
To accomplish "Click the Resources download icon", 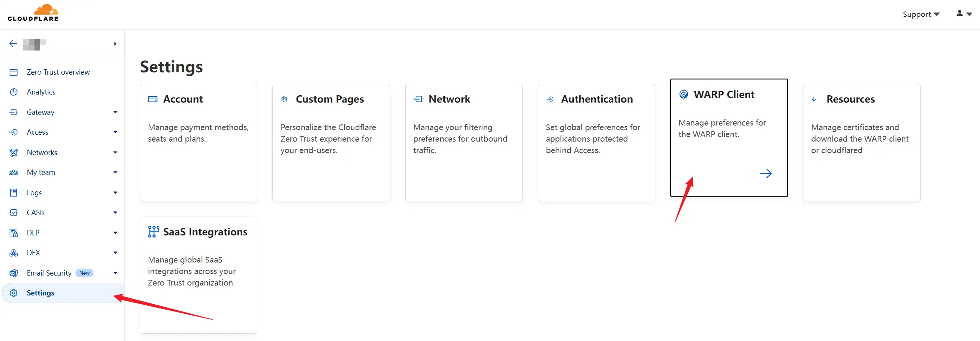I will 814,100.
